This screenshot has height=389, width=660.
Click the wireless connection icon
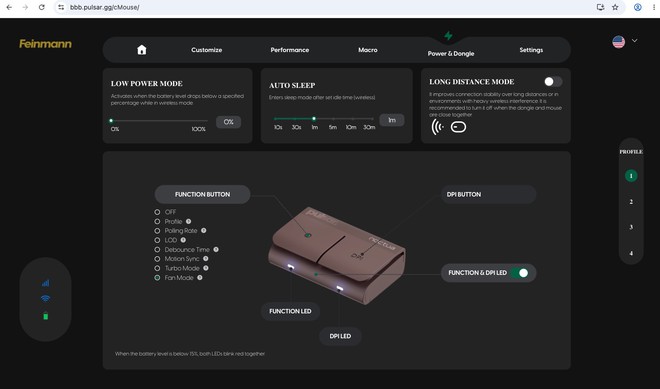point(45,298)
